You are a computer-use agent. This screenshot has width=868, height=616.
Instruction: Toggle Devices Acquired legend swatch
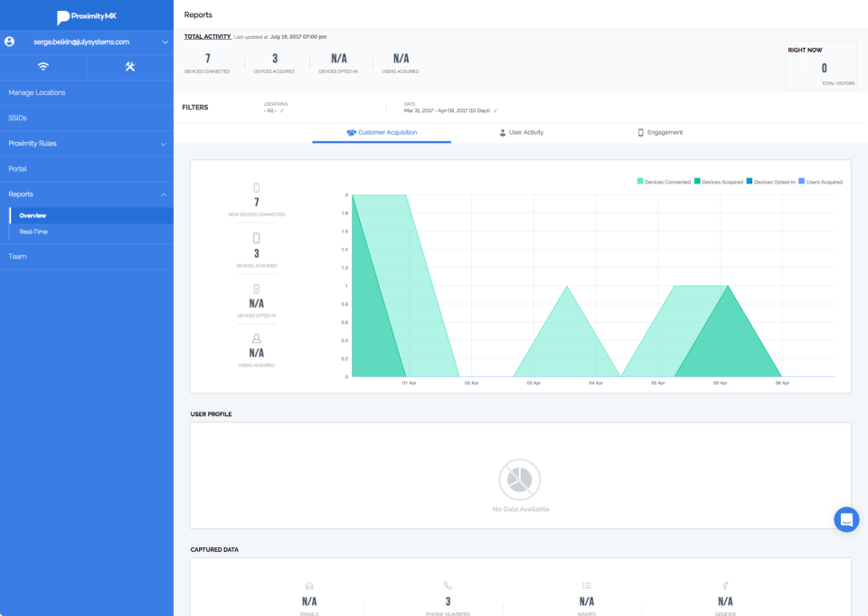click(697, 181)
